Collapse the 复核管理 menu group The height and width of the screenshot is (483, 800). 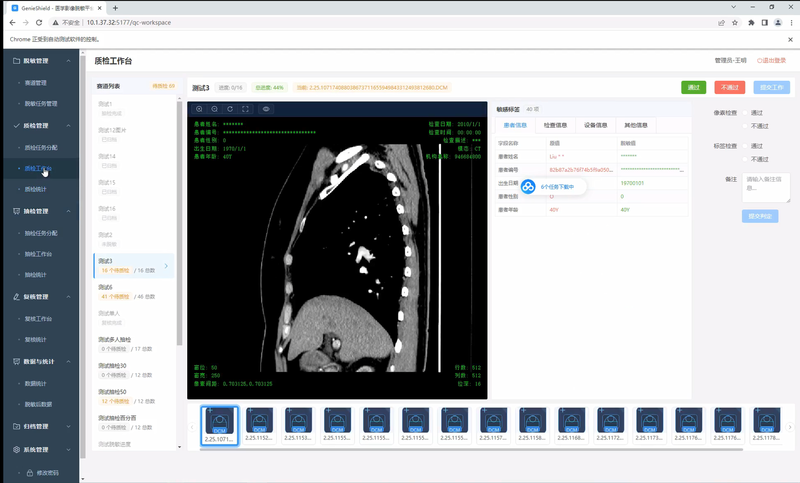click(x=68, y=297)
